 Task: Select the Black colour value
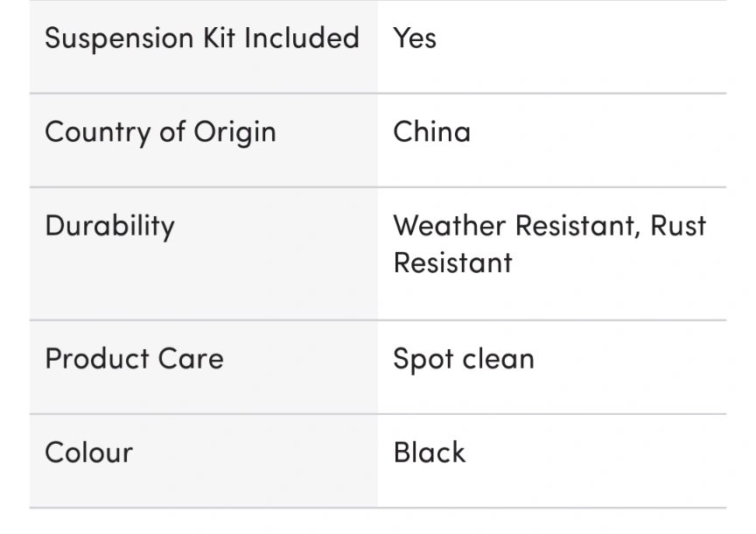(430, 453)
